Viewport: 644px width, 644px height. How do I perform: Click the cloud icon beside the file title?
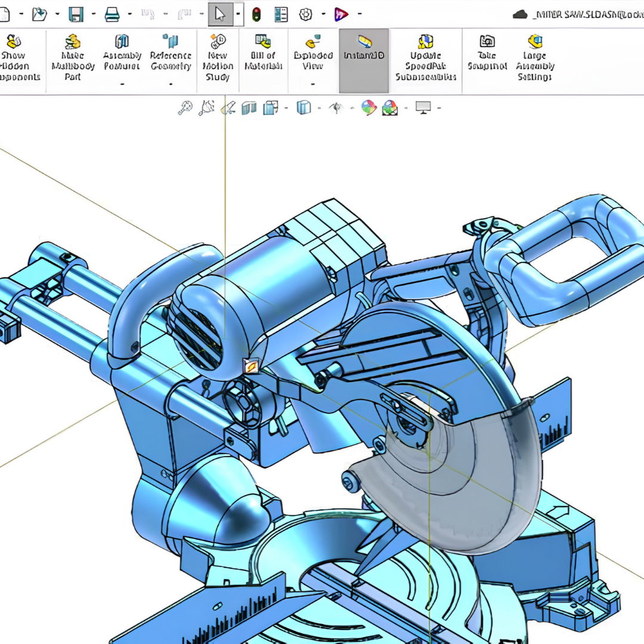[520, 15]
